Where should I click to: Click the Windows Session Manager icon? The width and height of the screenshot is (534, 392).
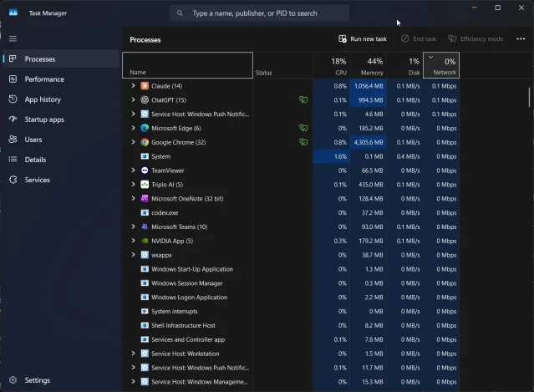pos(145,283)
